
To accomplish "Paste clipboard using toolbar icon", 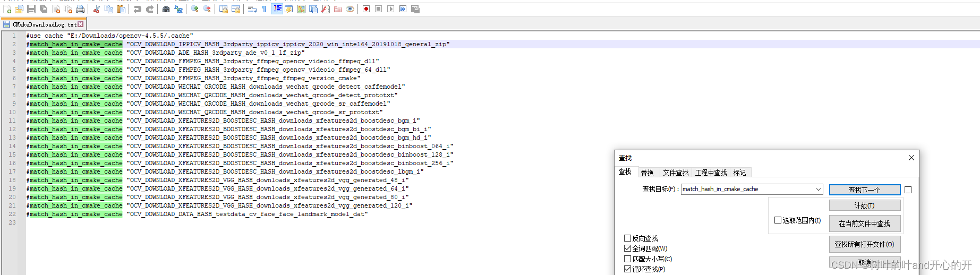I will pos(121,9).
